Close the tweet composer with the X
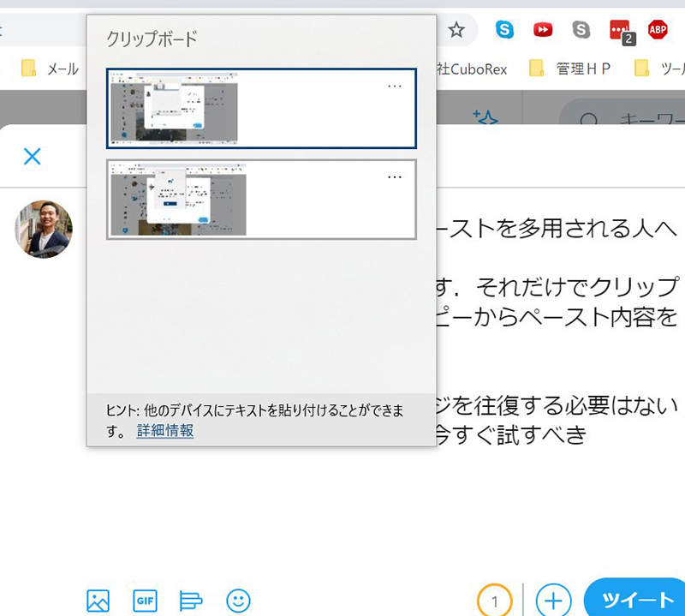685x616 pixels. [x=32, y=156]
